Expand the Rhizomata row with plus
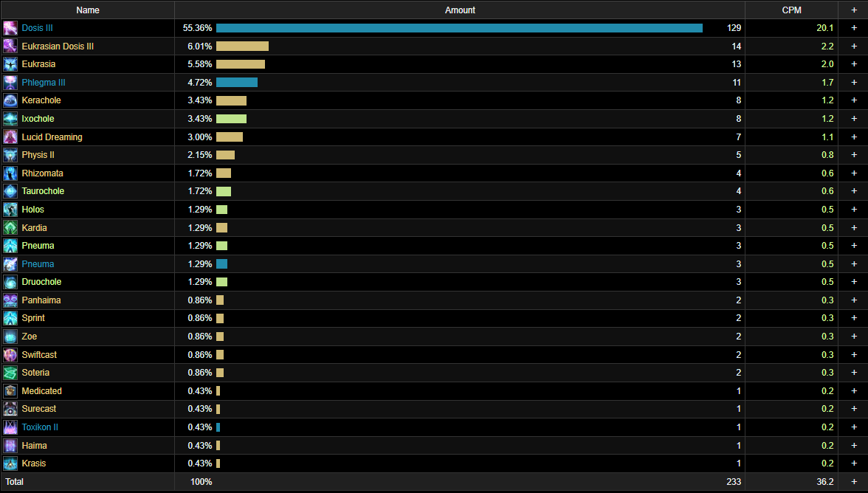 [x=853, y=173]
